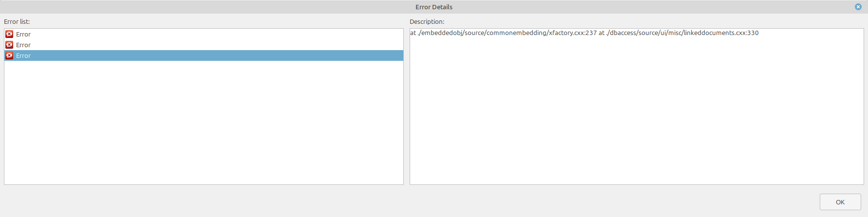Click the error icon on the highlighted row

click(9, 55)
